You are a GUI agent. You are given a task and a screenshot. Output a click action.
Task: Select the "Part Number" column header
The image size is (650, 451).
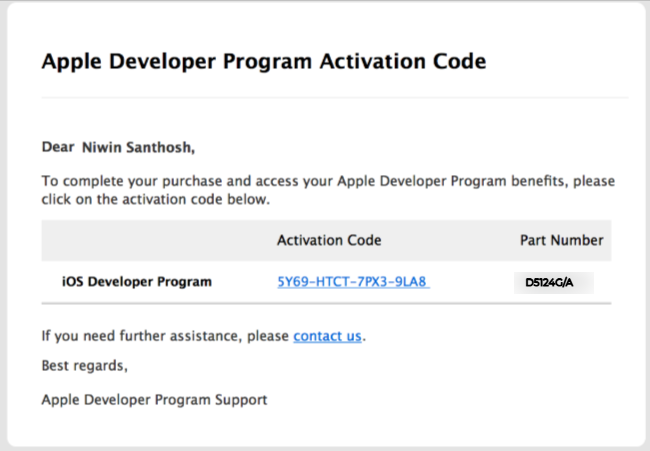click(x=561, y=240)
